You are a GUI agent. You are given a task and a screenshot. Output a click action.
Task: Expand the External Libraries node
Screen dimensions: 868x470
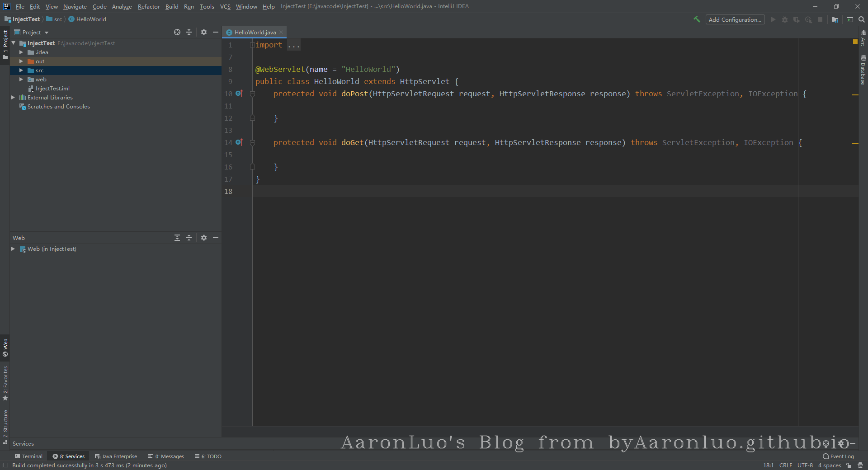tap(13, 98)
